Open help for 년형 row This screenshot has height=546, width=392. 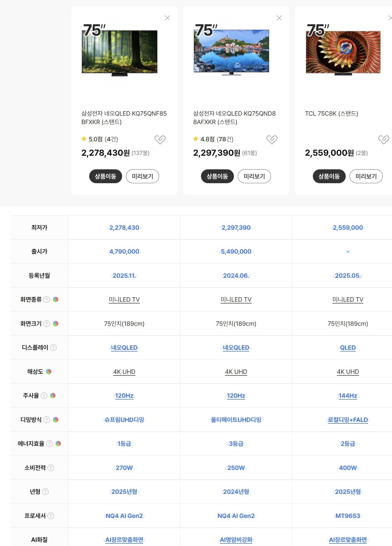click(x=45, y=492)
